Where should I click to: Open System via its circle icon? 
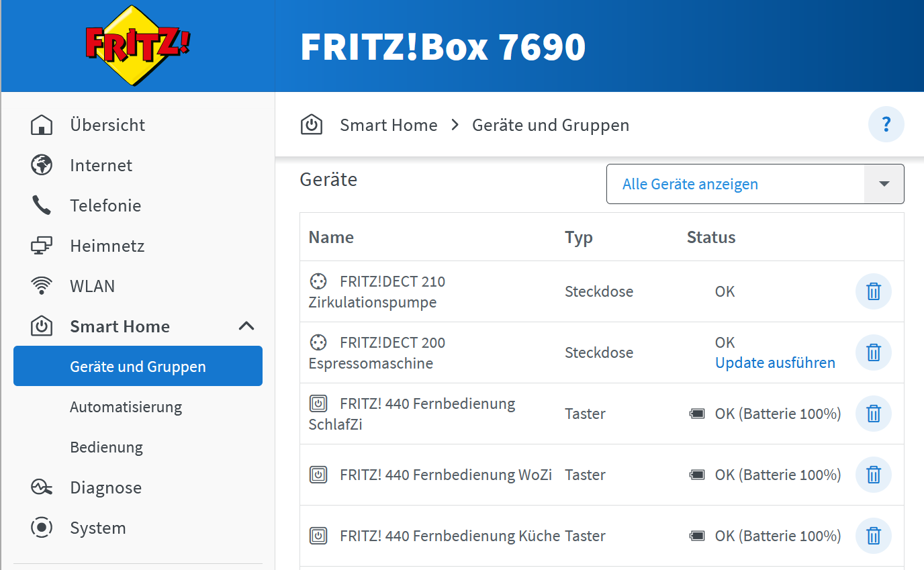[42, 527]
